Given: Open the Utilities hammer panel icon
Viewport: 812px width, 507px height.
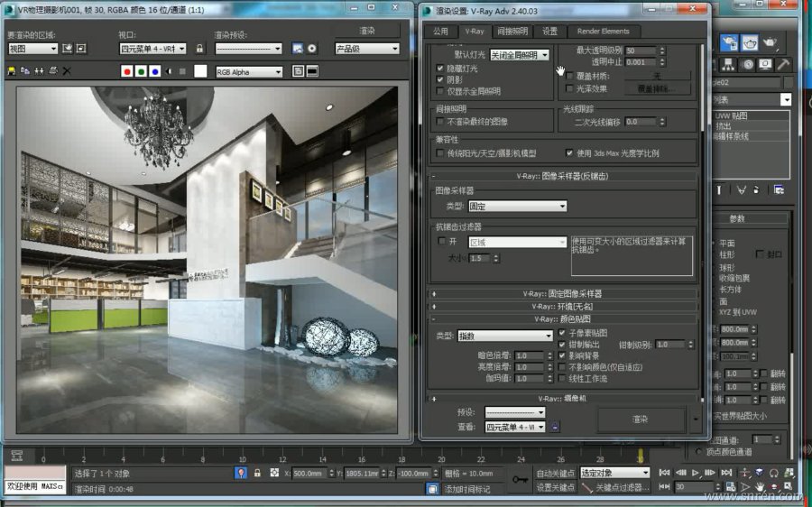Looking at the screenshot, I should click(x=783, y=65).
